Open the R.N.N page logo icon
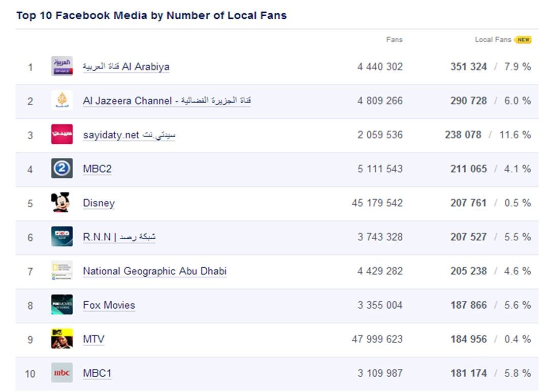Screen dimensions: 547x392 [62, 237]
